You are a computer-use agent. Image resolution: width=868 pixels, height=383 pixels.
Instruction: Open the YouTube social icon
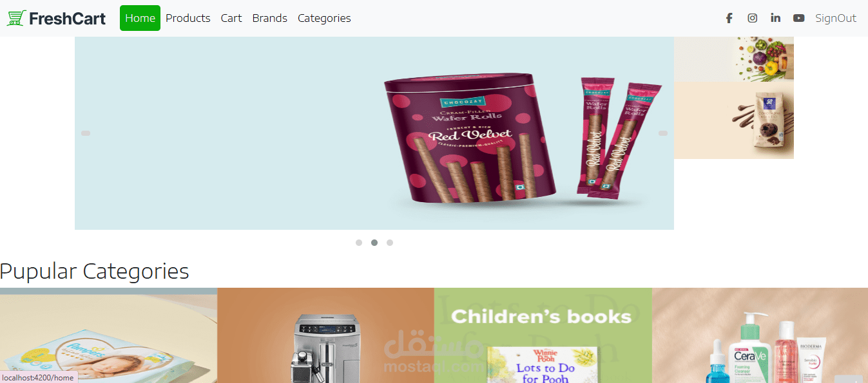(x=798, y=18)
